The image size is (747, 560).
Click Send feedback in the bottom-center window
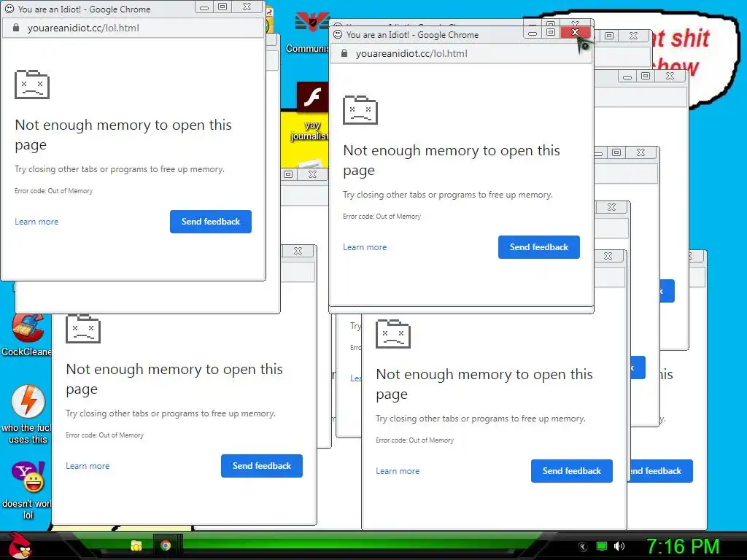point(572,471)
